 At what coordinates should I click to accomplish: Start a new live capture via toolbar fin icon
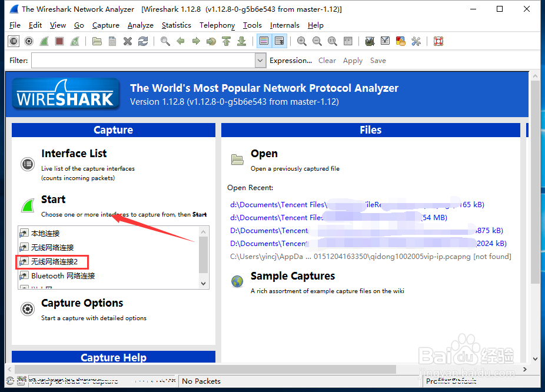pos(44,41)
